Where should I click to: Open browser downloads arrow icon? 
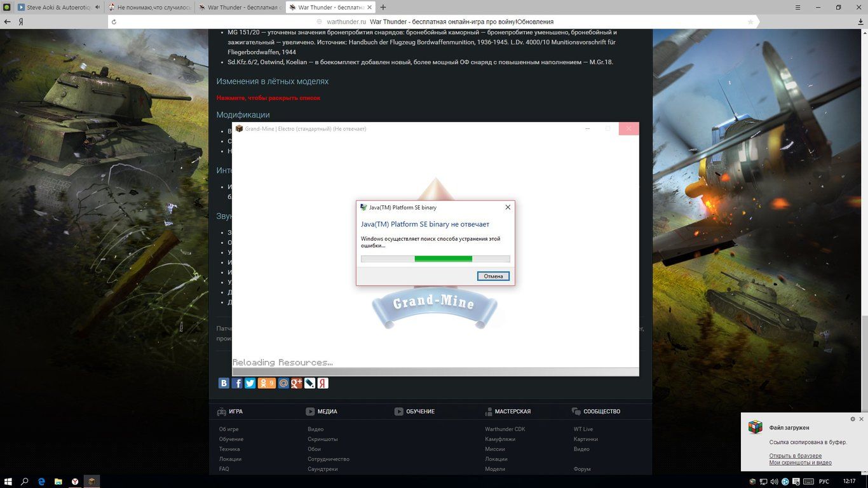click(x=859, y=22)
